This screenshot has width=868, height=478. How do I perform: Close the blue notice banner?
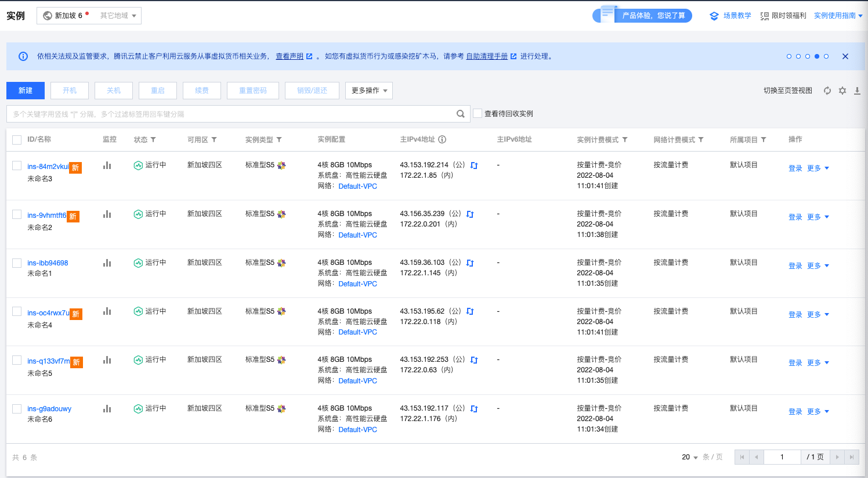point(845,56)
